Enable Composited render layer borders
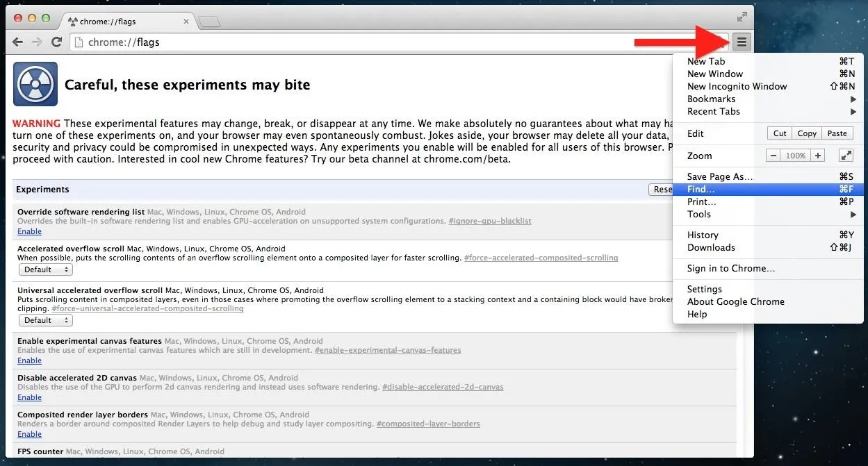 [29, 435]
